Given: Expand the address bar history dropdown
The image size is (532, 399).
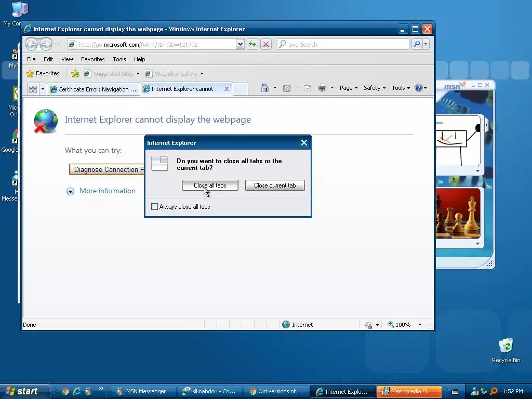Looking at the screenshot, I should [240, 44].
